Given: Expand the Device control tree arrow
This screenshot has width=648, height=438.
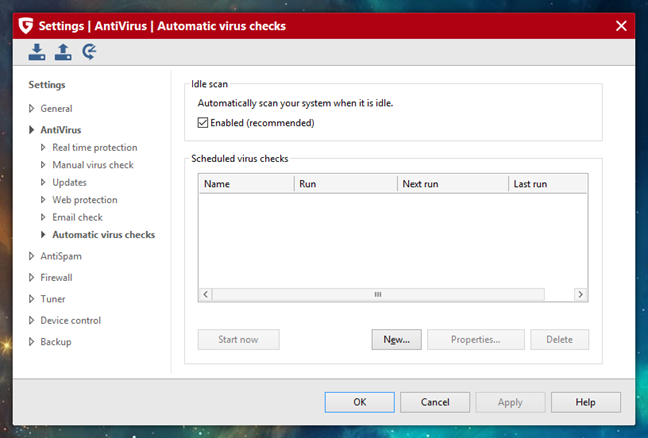Looking at the screenshot, I should (31, 320).
